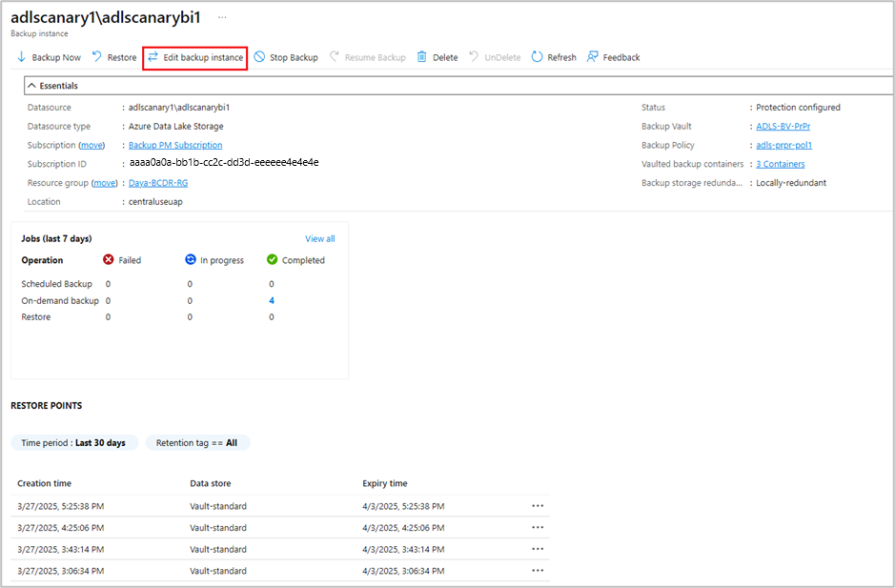The width and height of the screenshot is (895, 588).
Task: Click the Edit backup instance label
Action: (203, 58)
